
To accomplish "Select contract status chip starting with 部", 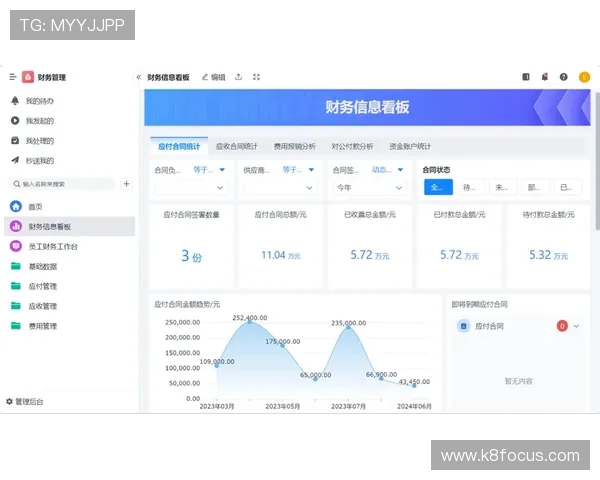I will [536, 187].
